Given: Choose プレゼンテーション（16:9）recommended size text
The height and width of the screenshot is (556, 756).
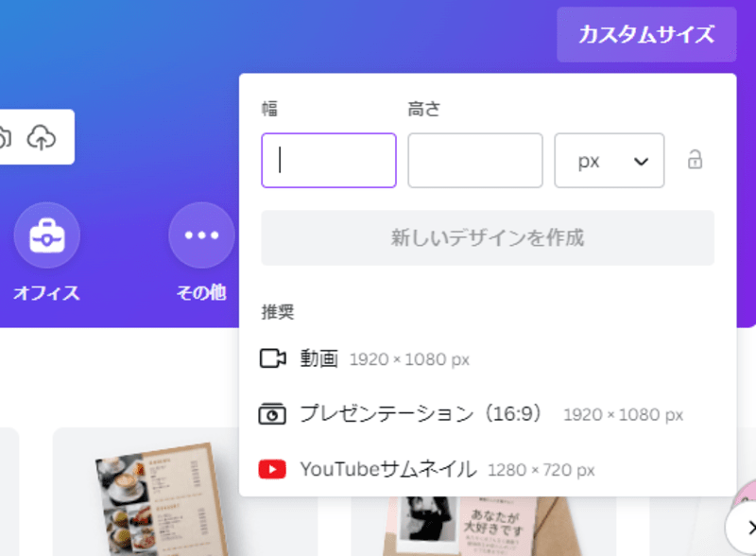Looking at the screenshot, I should click(x=421, y=413).
